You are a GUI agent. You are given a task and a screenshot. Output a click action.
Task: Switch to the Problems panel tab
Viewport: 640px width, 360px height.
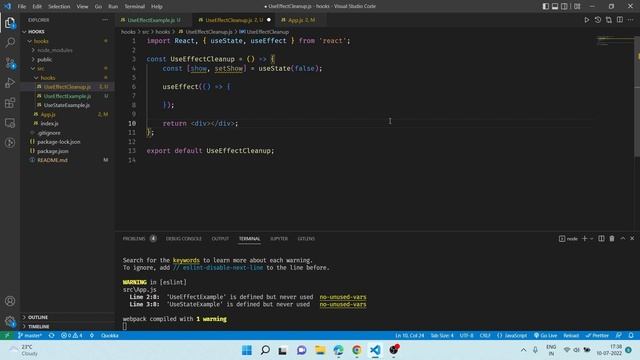click(x=134, y=239)
